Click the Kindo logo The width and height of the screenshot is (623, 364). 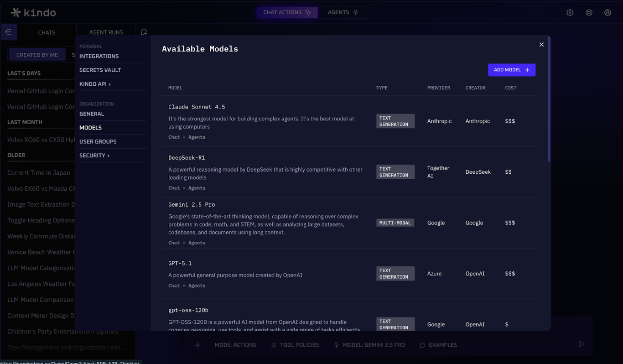(33, 12)
